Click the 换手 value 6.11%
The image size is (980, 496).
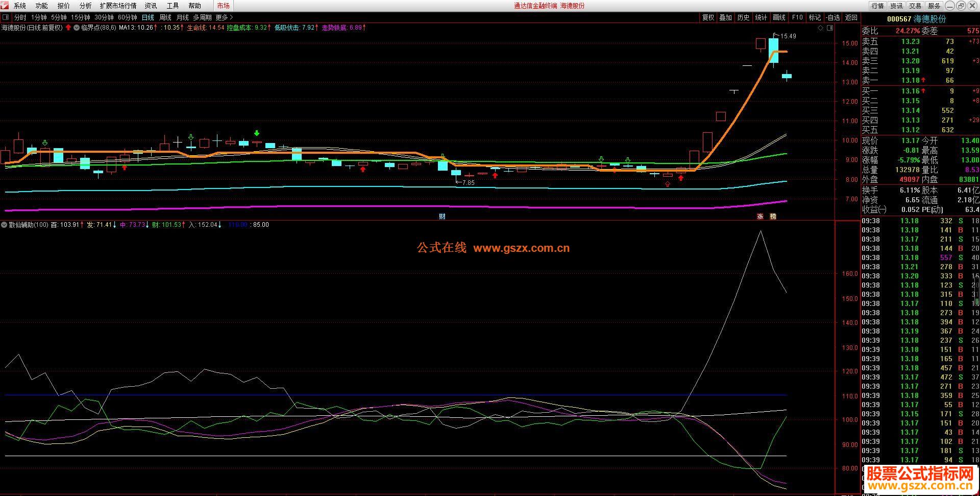click(910, 190)
